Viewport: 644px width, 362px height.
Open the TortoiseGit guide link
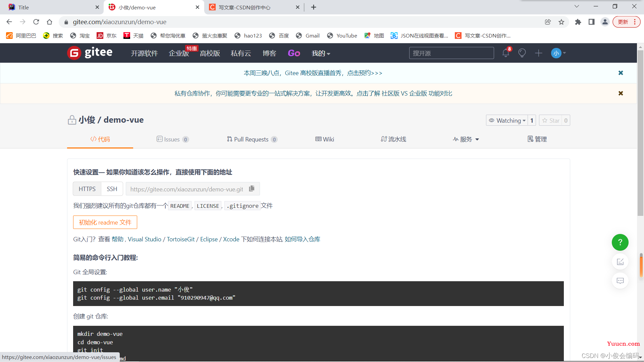181,239
